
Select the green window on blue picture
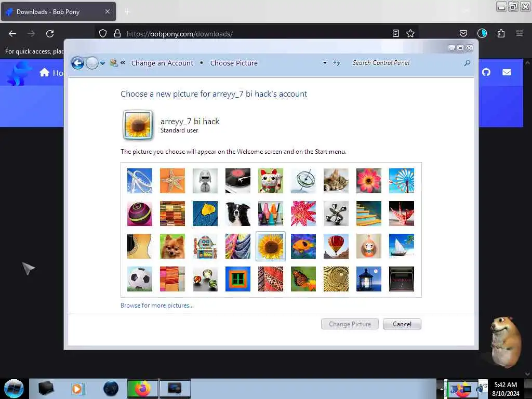pyautogui.click(x=238, y=279)
